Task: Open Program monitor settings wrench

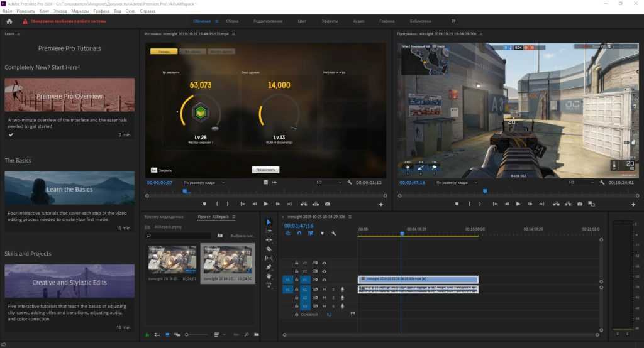Action: (602, 182)
